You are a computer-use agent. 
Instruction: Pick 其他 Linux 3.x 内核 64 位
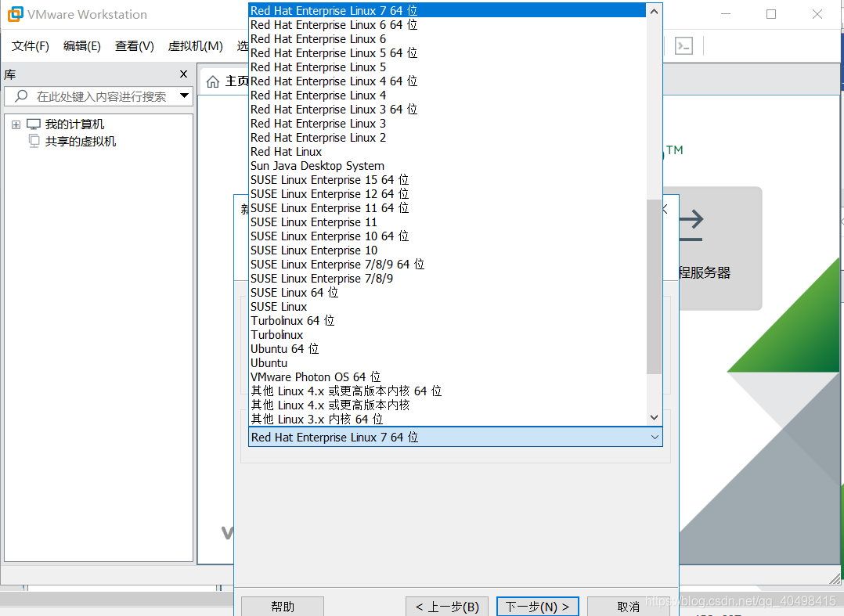click(x=447, y=419)
